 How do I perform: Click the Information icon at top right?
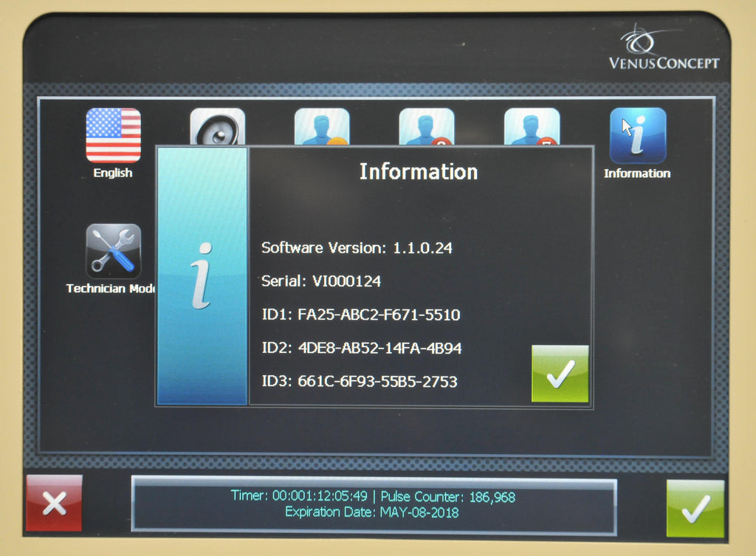tap(638, 136)
